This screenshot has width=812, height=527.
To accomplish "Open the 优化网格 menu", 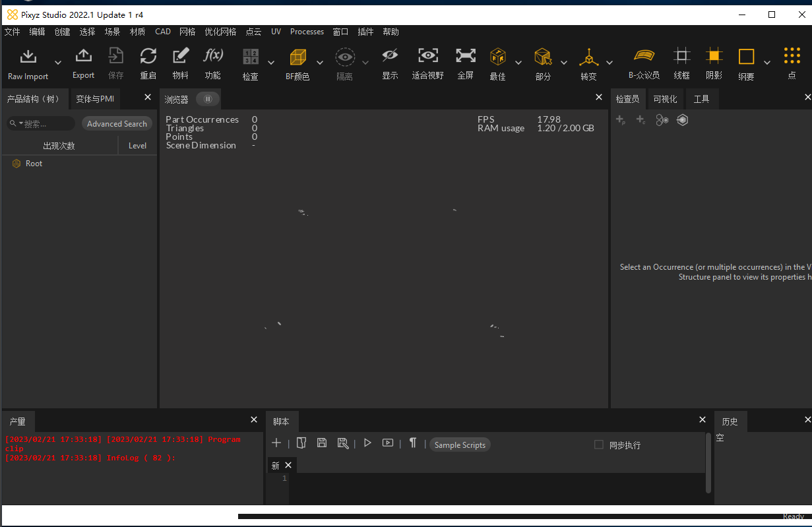I will tap(220, 32).
